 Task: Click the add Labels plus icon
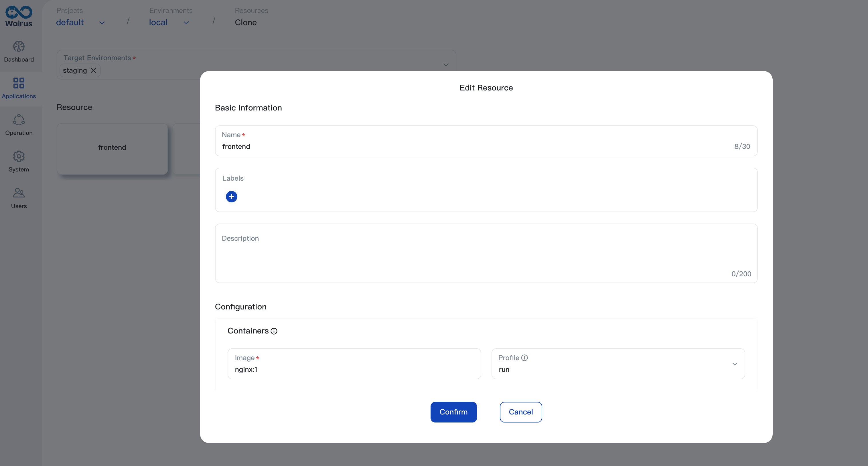pyautogui.click(x=231, y=196)
